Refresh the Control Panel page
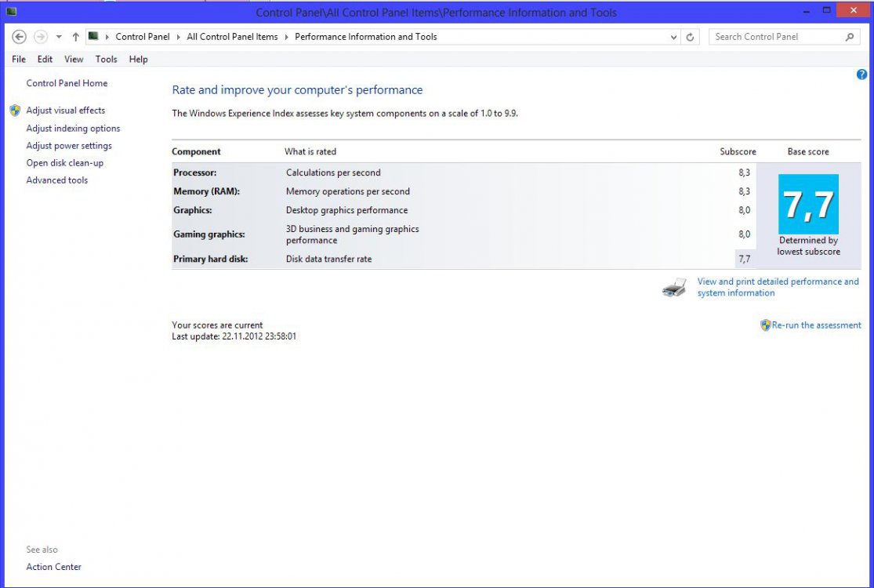This screenshot has width=874, height=588. coord(690,37)
